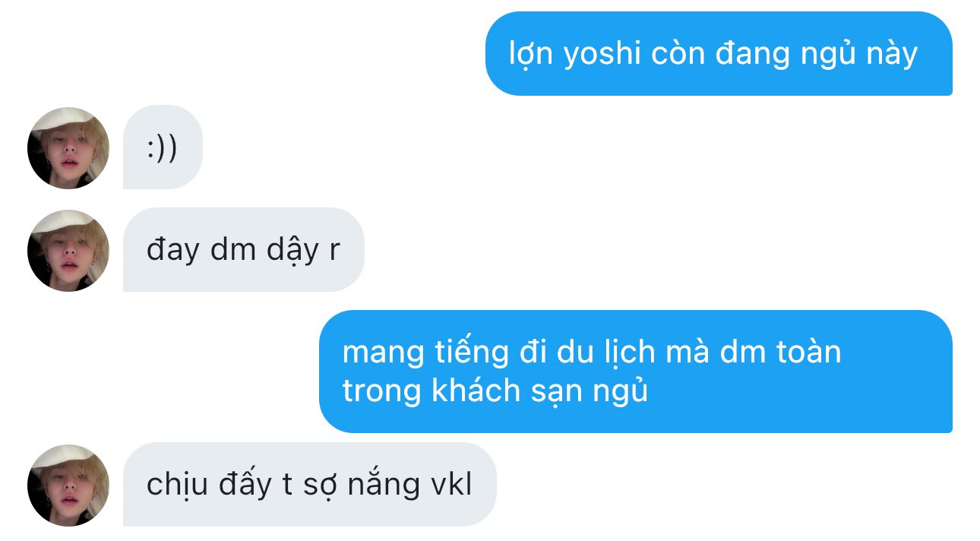Click the avatar beside the ':))' message
980x541 pixels.
point(68,147)
